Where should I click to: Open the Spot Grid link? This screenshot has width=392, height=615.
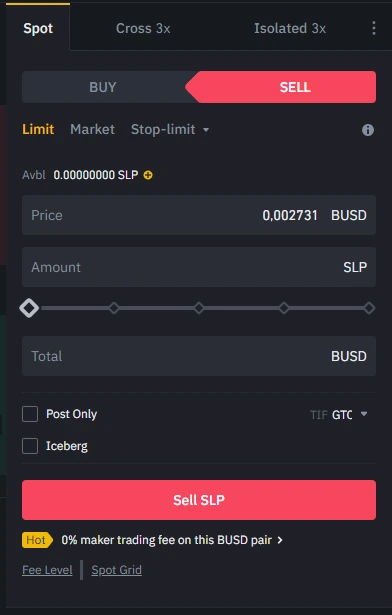click(117, 570)
